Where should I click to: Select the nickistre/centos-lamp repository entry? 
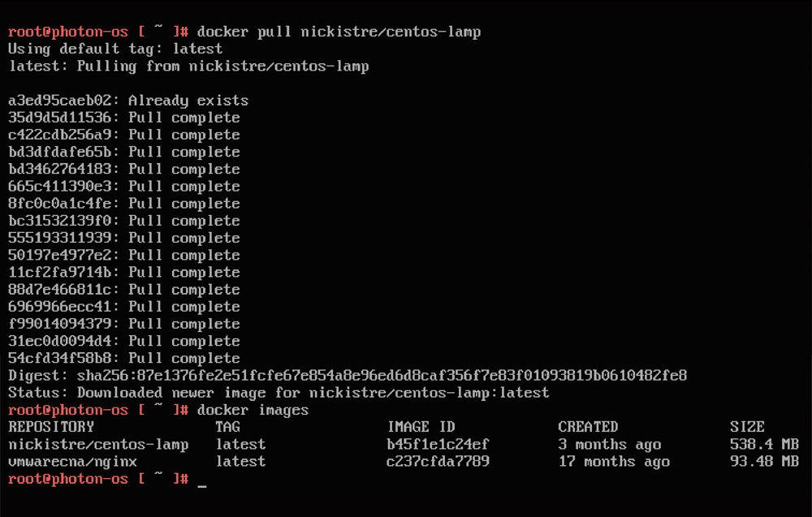pyautogui.click(x=98, y=445)
